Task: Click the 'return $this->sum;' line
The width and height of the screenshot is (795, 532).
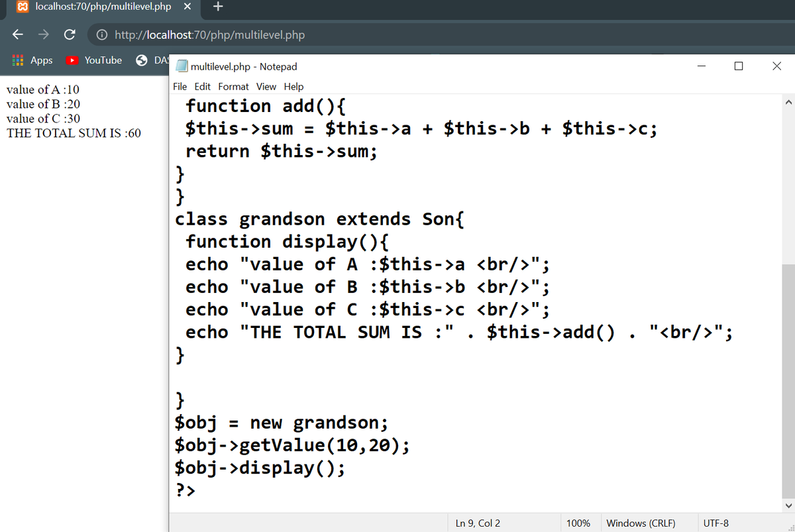Action: point(282,151)
